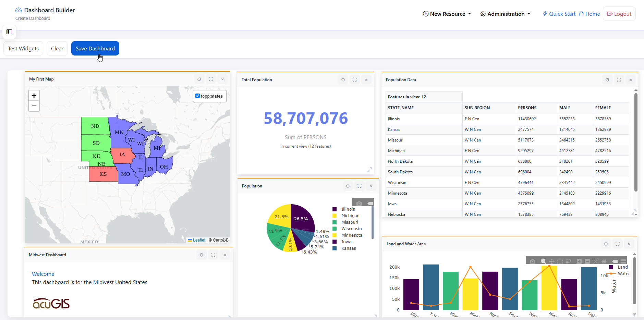Open the Quick Start link

(559, 14)
